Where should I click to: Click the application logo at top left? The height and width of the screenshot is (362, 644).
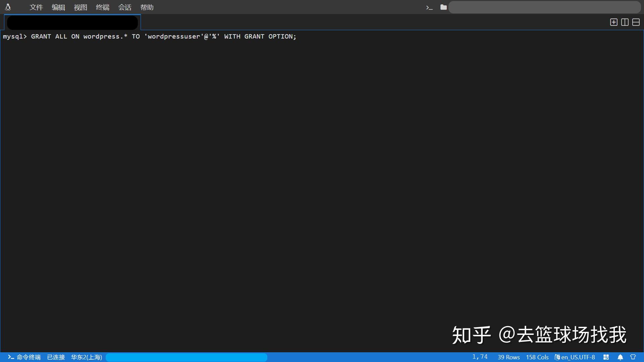pos(8,7)
